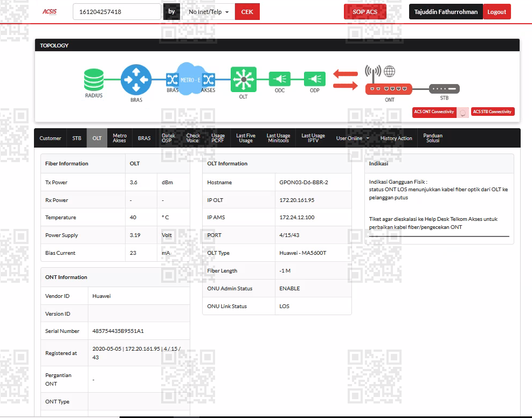Image resolution: width=532 pixels, height=418 pixels.
Task: Open Last Usage IPTV tab
Action: pyautogui.click(x=313, y=138)
